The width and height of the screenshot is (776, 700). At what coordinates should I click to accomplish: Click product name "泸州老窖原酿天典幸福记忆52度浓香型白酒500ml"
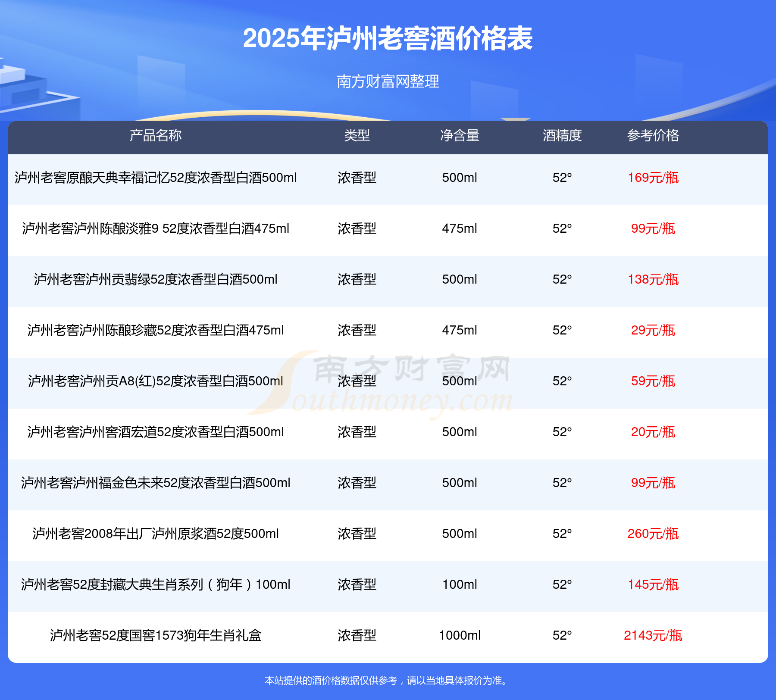(x=156, y=178)
